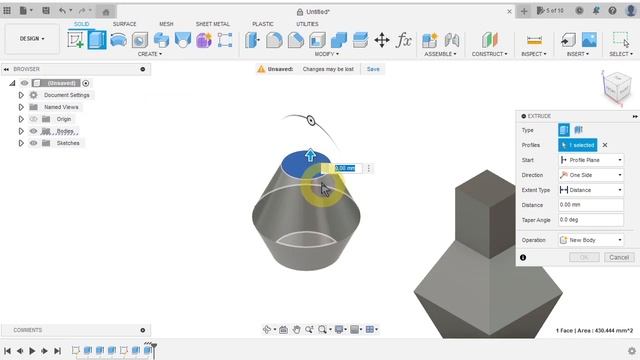The height and width of the screenshot is (360, 640).
Task: Save the file with disk icon
Action: pyautogui.click(x=46, y=11)
